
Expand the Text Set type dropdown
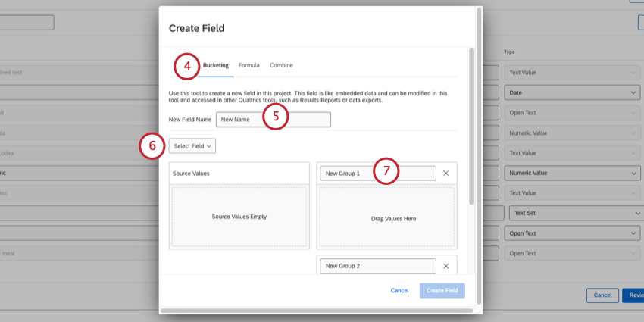click(x=574, y=213)
